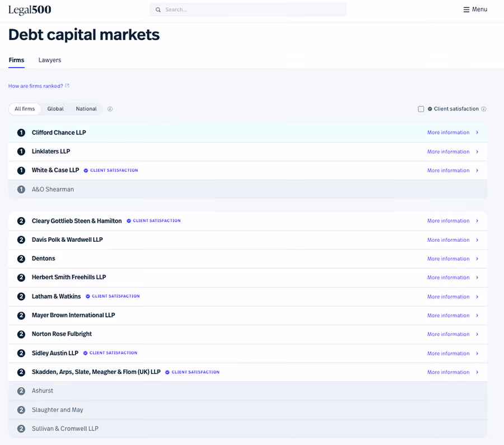
Task: Open the hamburger Menu icon
Action: point(466,10)
